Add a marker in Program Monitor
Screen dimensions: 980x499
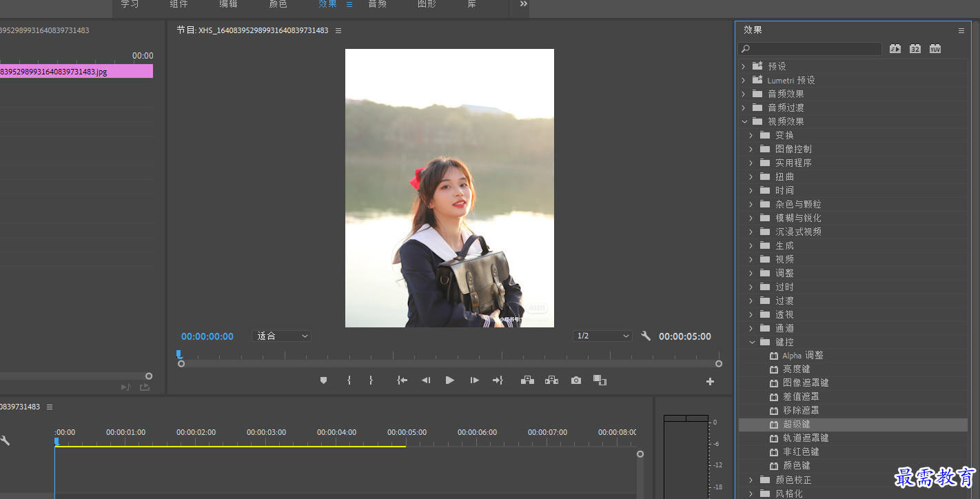323,380
